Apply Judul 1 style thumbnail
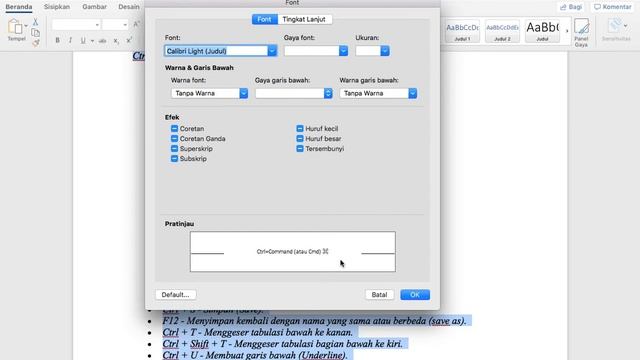Viewport: 640px width, 360px height. tap(462, 31)
